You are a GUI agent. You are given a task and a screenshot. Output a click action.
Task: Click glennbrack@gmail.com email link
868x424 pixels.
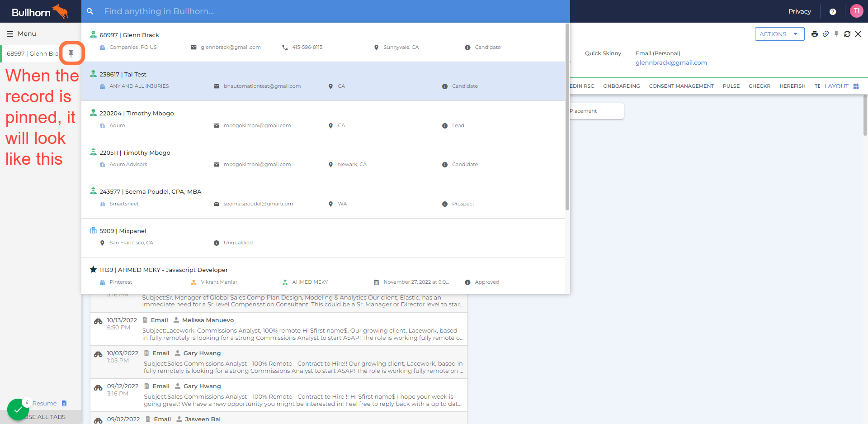pos(671,63)
